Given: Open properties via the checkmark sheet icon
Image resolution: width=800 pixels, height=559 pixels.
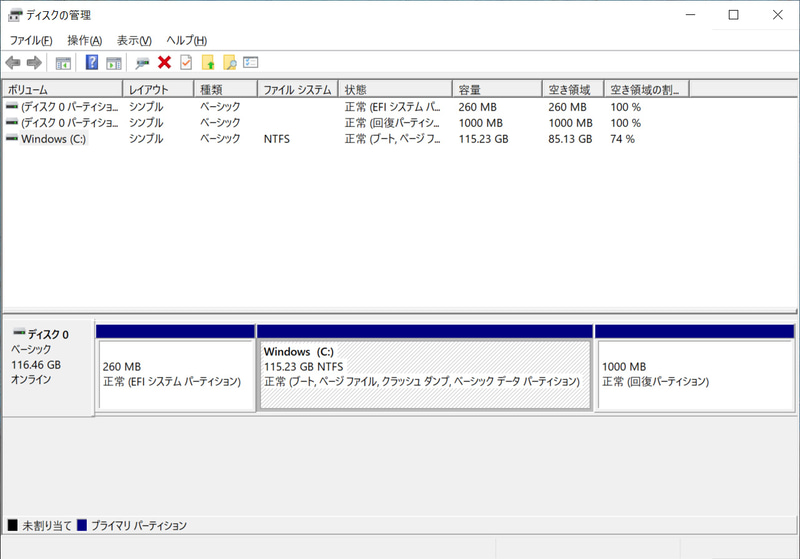Looking at the screenshot, I should [x=186, y=63].
